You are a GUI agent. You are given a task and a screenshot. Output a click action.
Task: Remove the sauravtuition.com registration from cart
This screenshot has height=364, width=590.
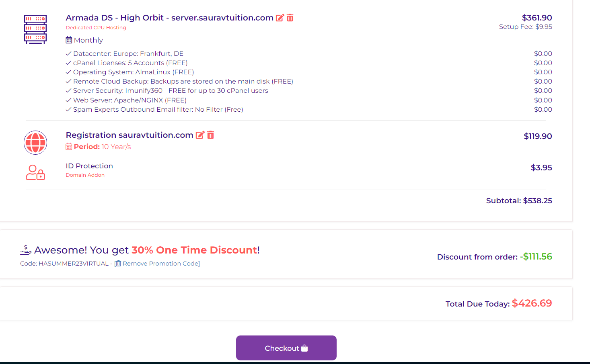(210, 135)
